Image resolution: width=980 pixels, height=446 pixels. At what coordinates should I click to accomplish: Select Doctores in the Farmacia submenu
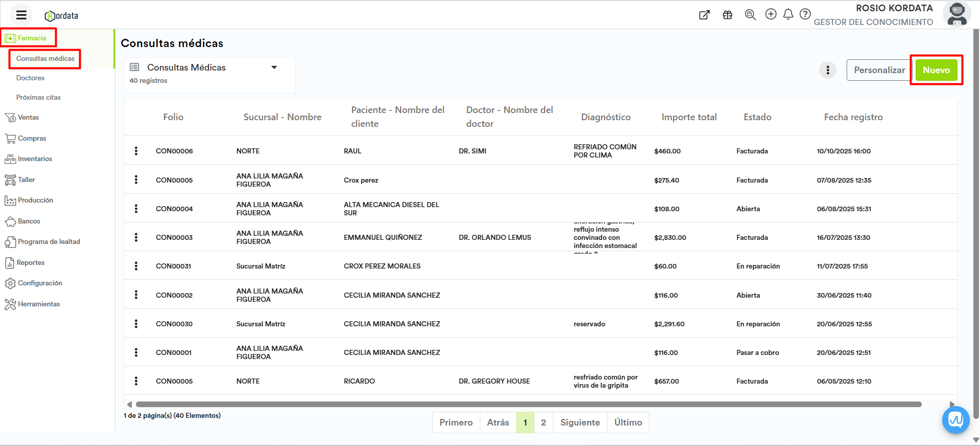pos(30,78)
